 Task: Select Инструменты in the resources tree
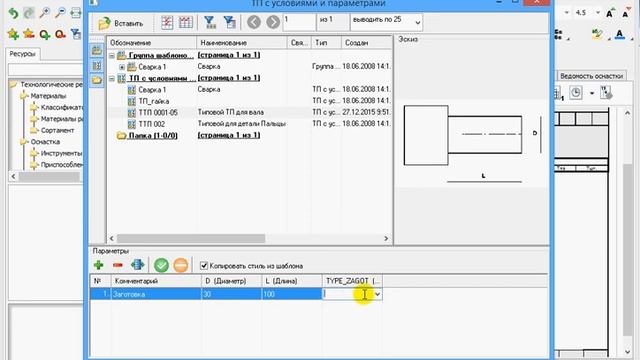[x=61, y=153]
